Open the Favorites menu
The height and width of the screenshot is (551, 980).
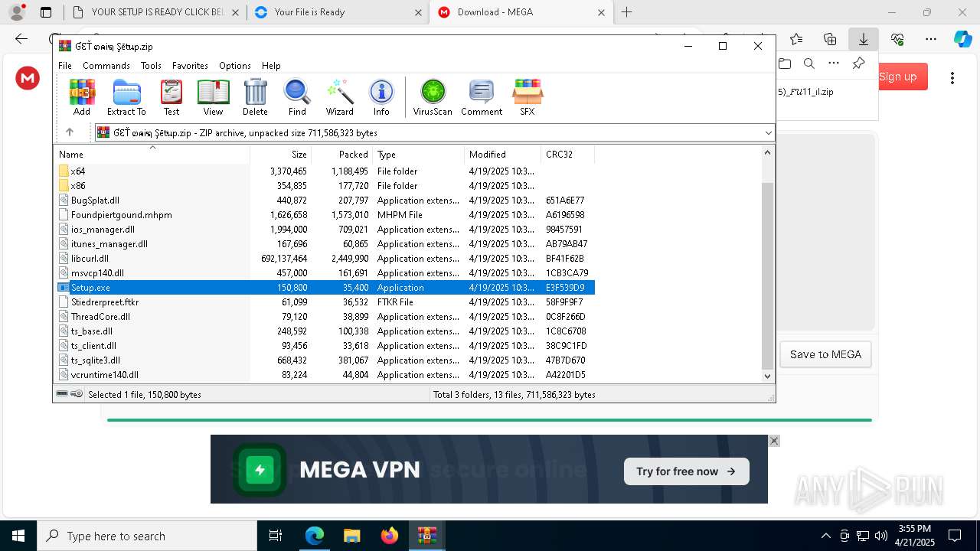pyautogui.click(x=190, y=66)
